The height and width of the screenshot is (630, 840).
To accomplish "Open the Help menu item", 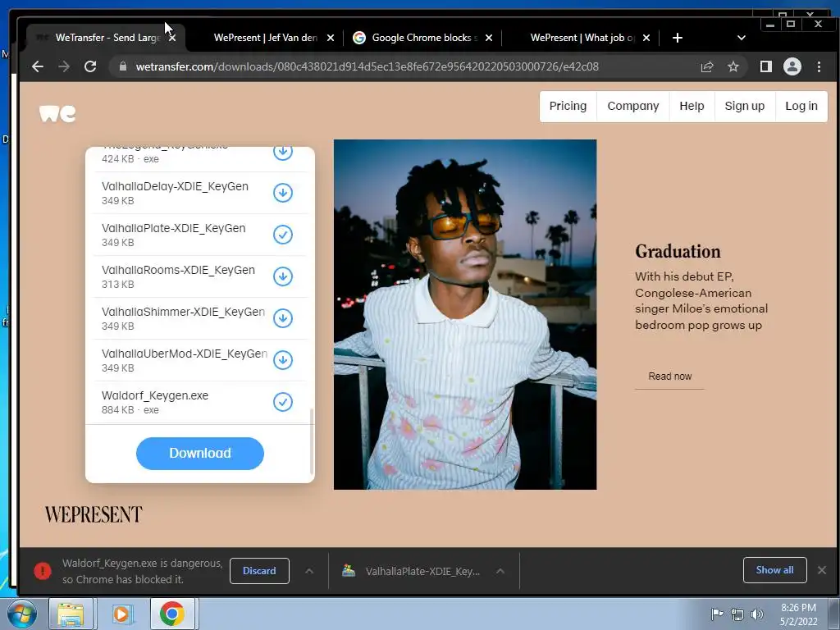I will pyautogui.click(x=692, y=106).
